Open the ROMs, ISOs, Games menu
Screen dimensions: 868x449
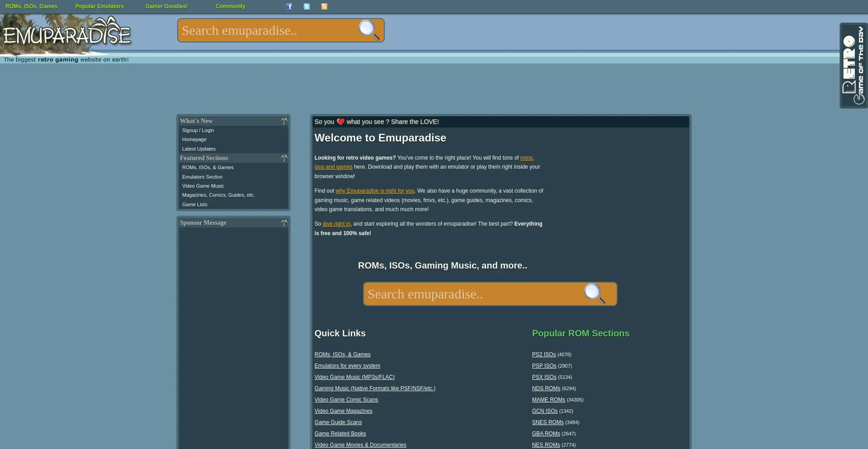coord(31,6)
